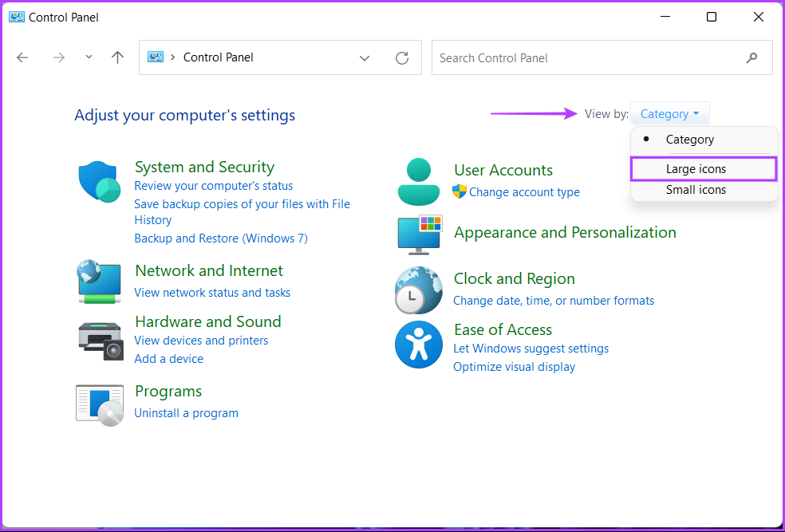The height and width of the screenshot is (532, 785).
Task: Select the Category view option
Action: pyautogui.click(x=690, y=140)
